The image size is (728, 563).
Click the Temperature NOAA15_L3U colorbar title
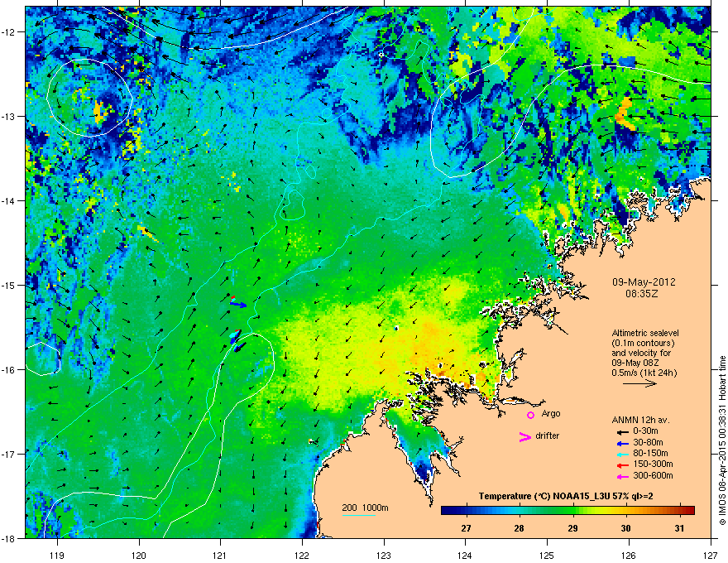point(566,496)
